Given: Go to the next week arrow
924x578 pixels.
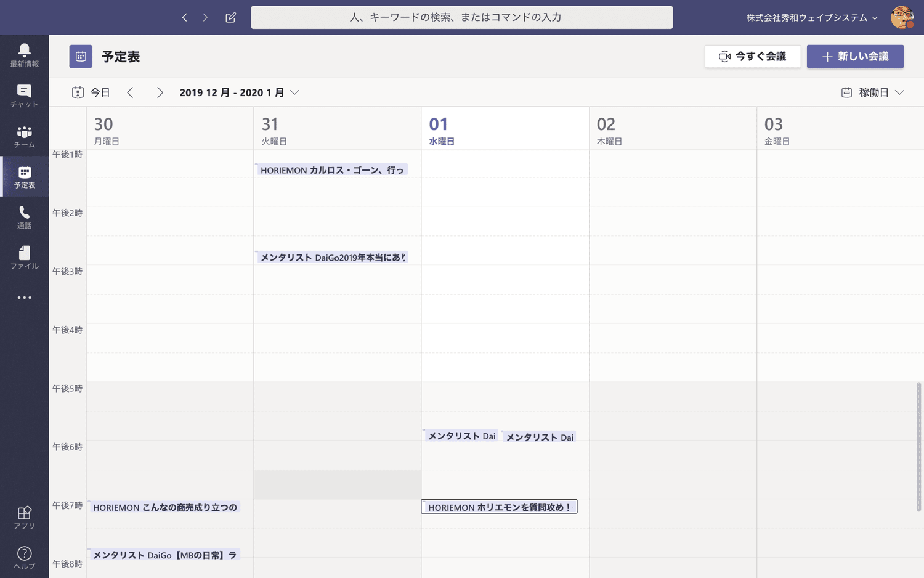Looking at the screenshot, I should (160, 92).
